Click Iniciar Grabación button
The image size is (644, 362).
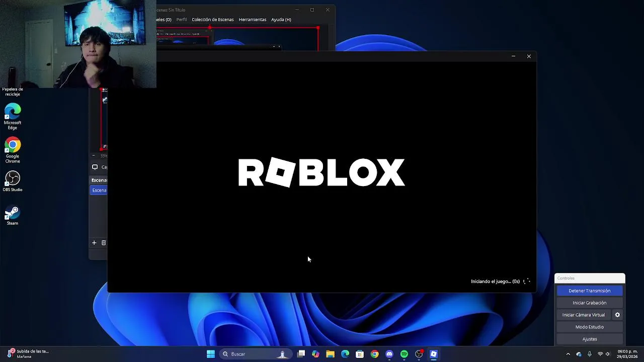[x=589, y=303]
